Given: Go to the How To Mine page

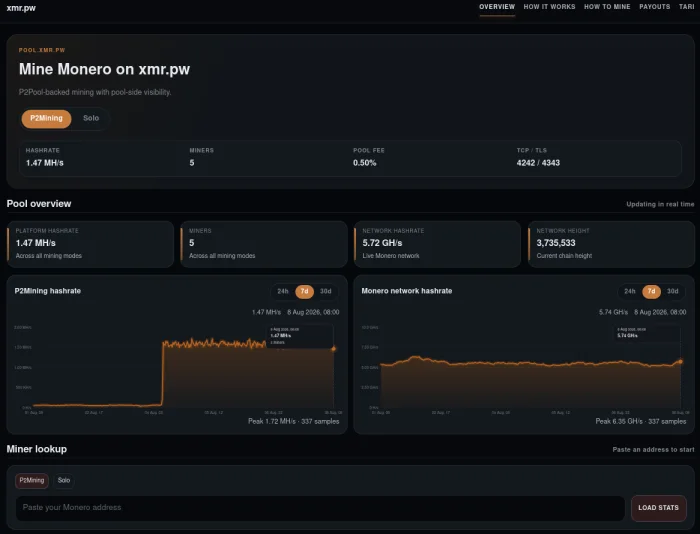Looking at the screenshot, I should click(607, 7).
